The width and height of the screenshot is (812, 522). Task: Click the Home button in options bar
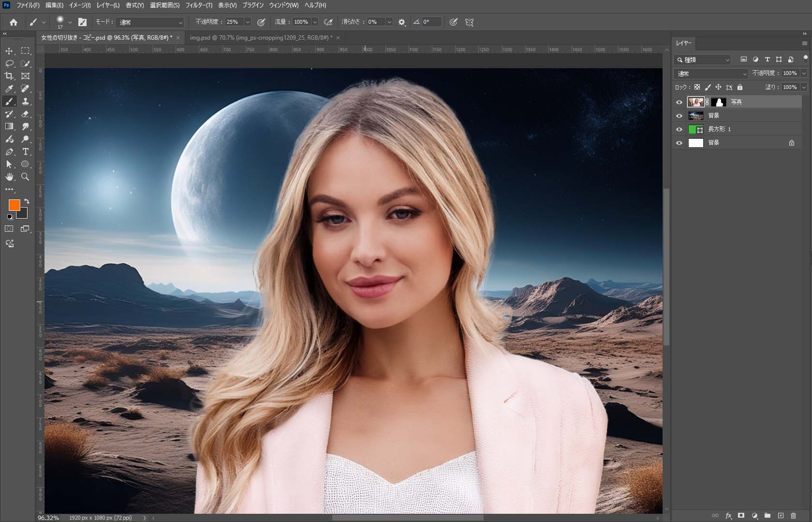pyautogui.click(x=14, y=22)
